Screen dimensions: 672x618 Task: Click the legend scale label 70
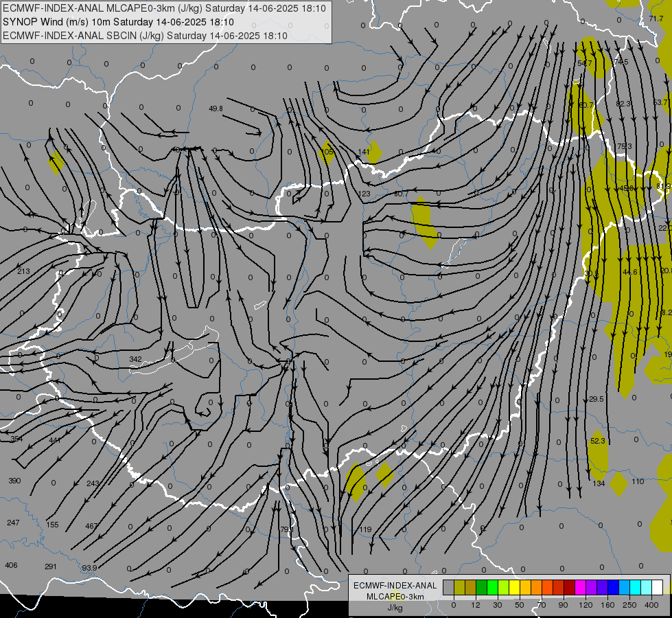pyautogui.click(x=542, y=605)
